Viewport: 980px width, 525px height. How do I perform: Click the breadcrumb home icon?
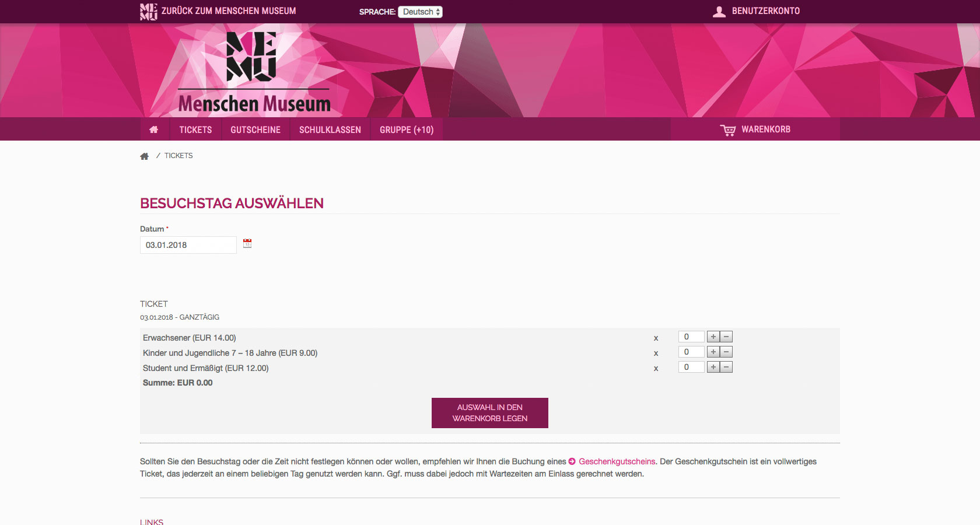tap(145, 156)
